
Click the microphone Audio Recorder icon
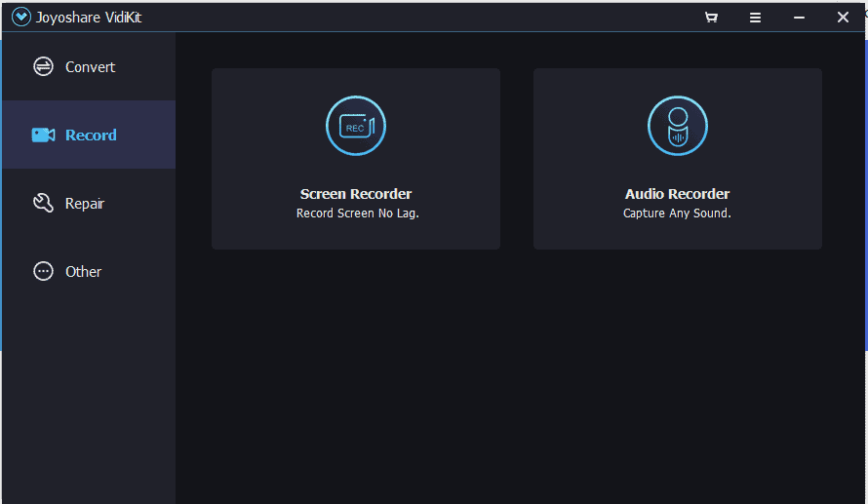click(678, 126)
